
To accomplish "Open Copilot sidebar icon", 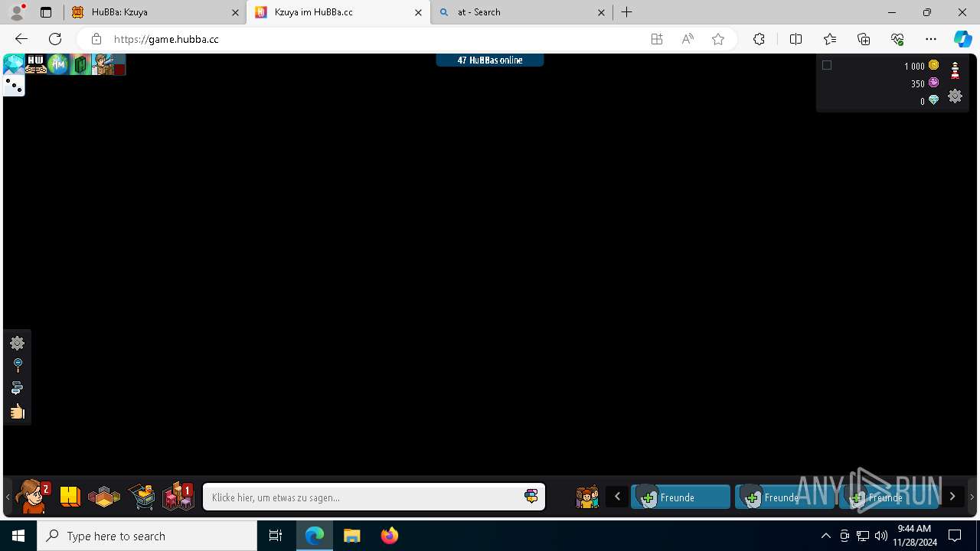I will click(962, 39).
